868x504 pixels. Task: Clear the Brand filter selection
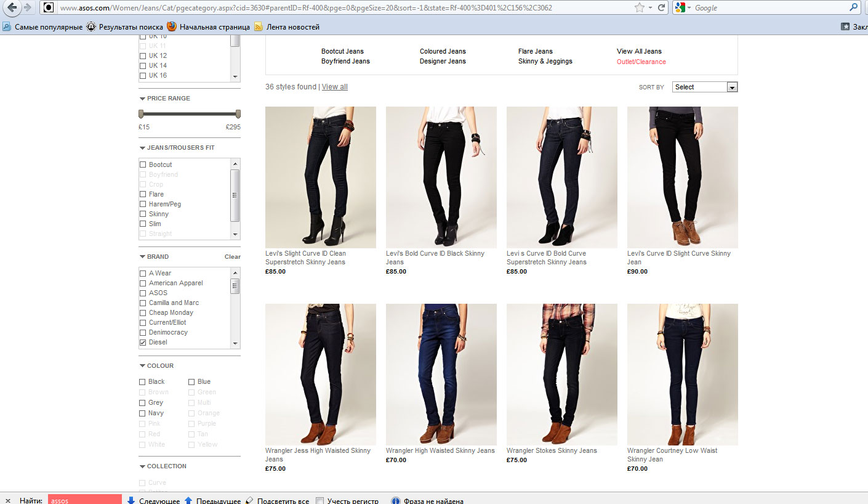coord(232,257)
